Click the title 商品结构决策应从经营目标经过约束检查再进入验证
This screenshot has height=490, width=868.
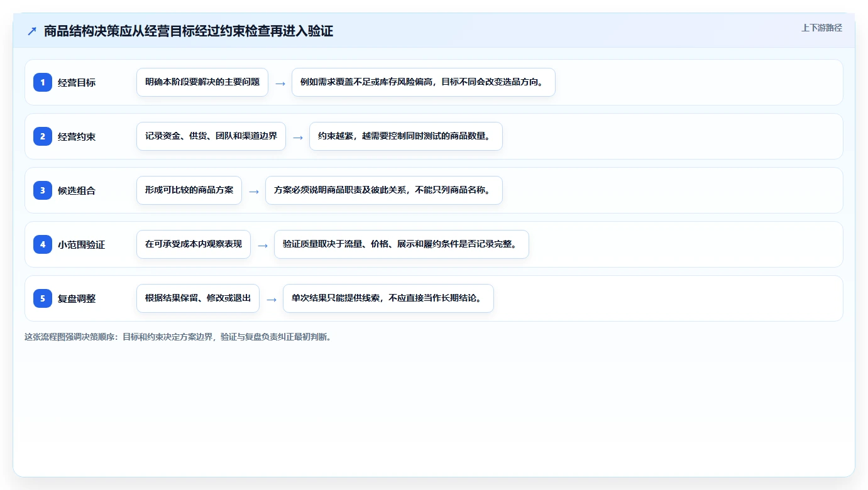coord(189,31)
